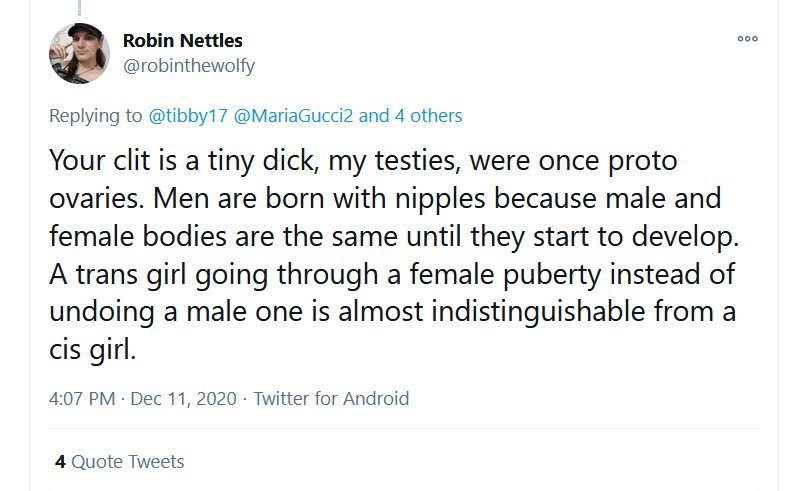Open the @MariaGucci2 mention link
The width and height of the screenshot is (801, 491).
293,115
